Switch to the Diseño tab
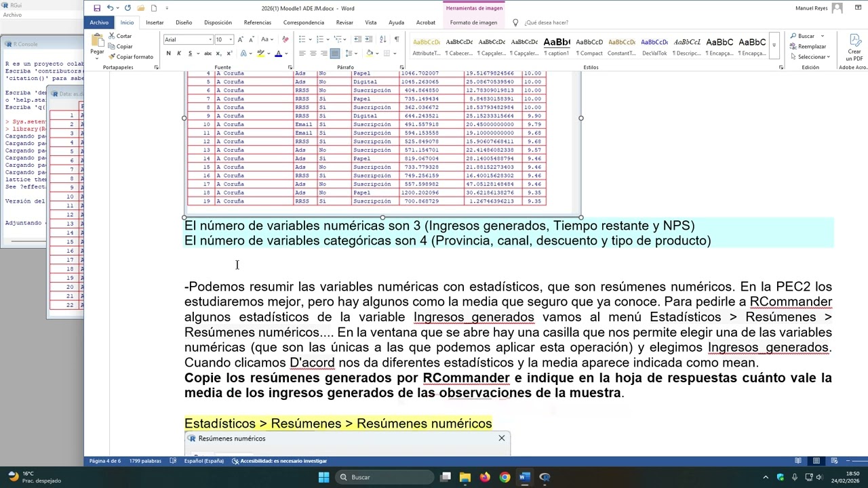The image size is (868, 488). [184, 22]
